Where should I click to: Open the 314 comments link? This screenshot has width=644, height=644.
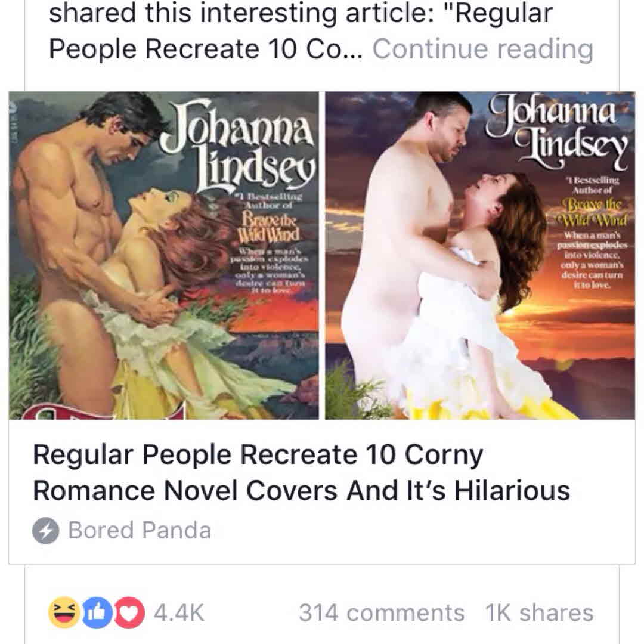[382, 612]
